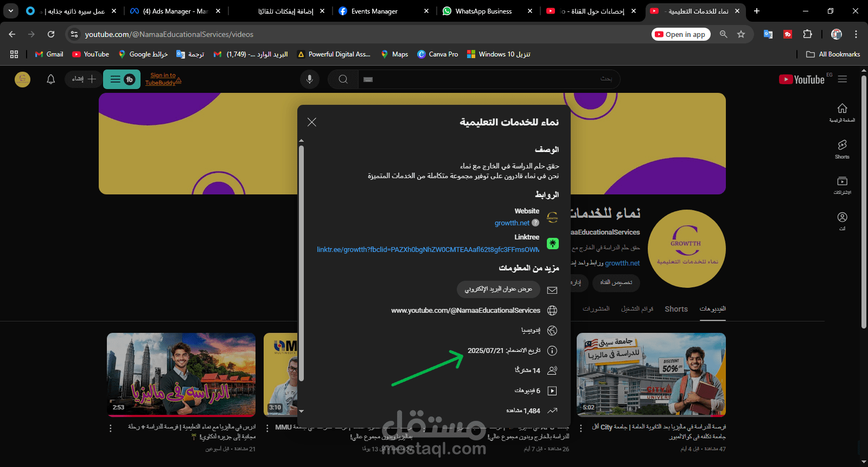
Task: Open Shorts in the YouTube sidebar
Action: tap(842, 149)
